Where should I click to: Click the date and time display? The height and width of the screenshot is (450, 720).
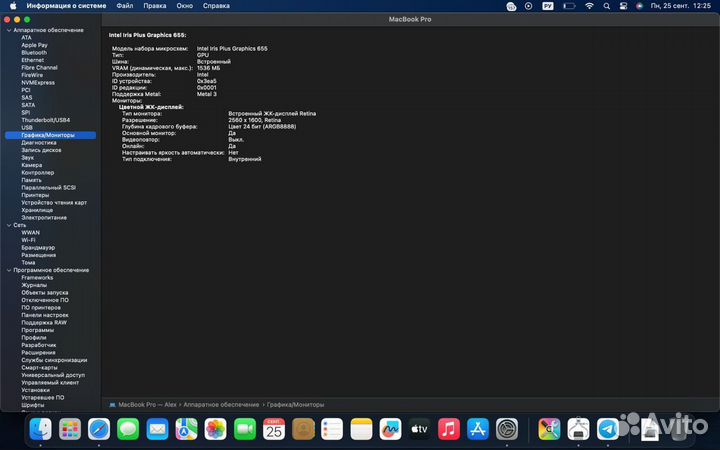(681, 6)
